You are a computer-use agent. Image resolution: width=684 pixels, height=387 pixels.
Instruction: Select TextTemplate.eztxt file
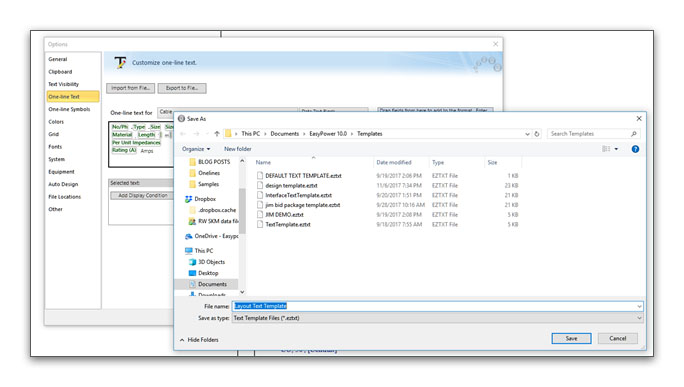coord(288,225)
